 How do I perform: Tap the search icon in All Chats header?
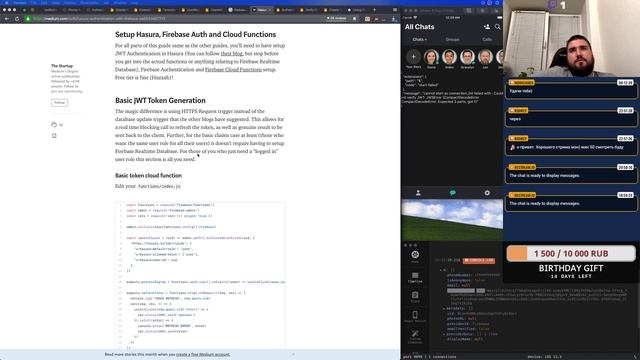click(498, 27)
